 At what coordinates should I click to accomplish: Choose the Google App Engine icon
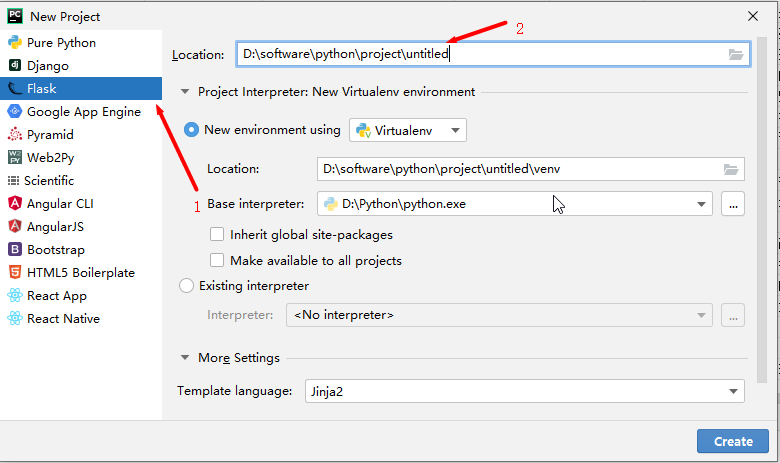[x=15, y=111]
